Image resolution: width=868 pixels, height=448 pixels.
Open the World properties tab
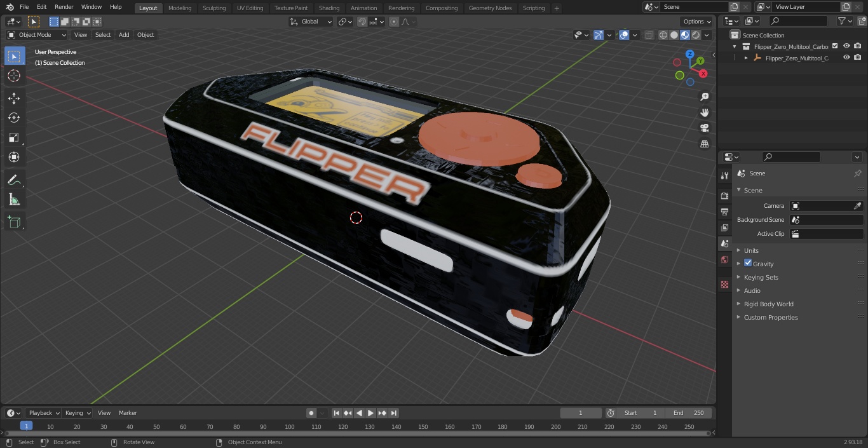coord(724,259)
